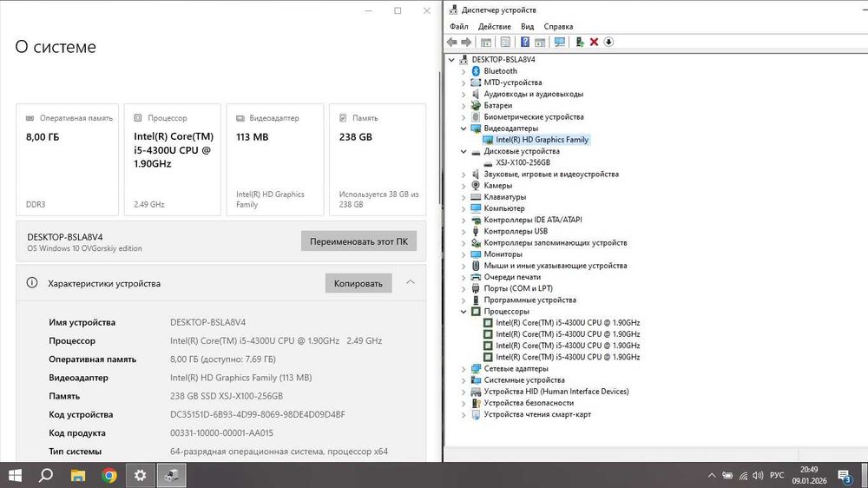Image resolution: width=868 pixels, height=488 pixels.
Task: Click the Устройства безопасности icon
Action: [x=476, y=403]
